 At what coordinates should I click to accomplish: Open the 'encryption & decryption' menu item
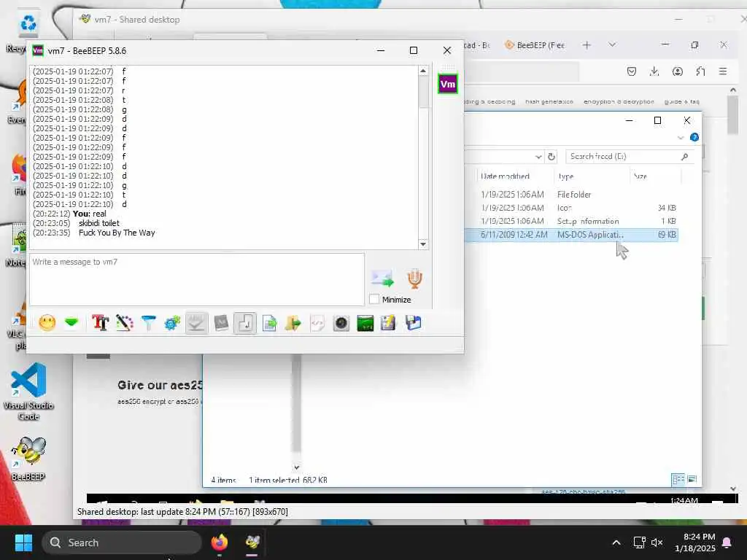[619, 102]
